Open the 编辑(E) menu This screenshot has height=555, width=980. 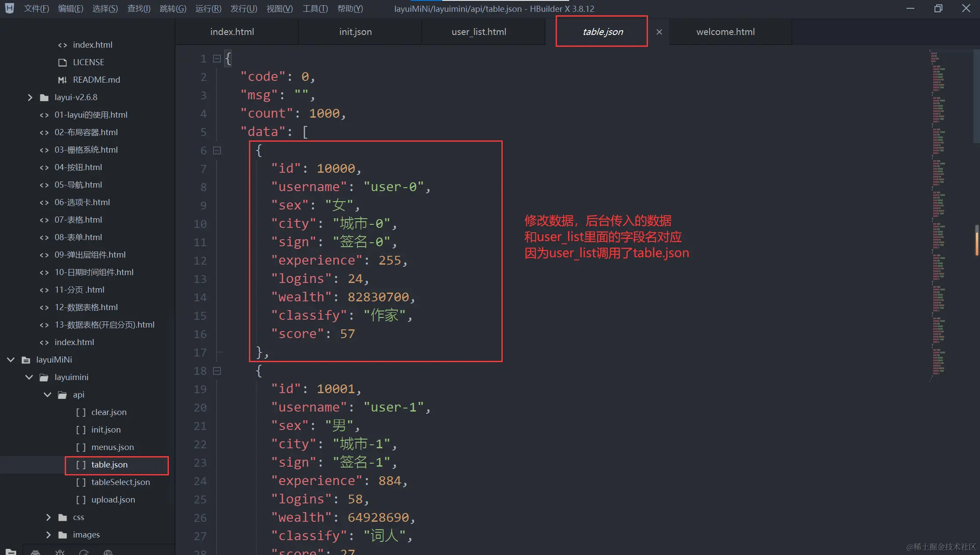click(x=70, y=8)
